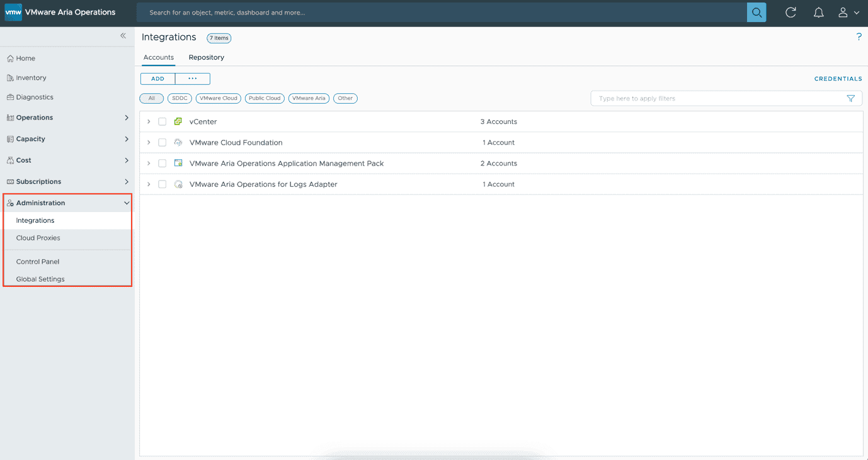Click the vCenter adapter icon
Viewport: 868px width, 460px height.
178,121
